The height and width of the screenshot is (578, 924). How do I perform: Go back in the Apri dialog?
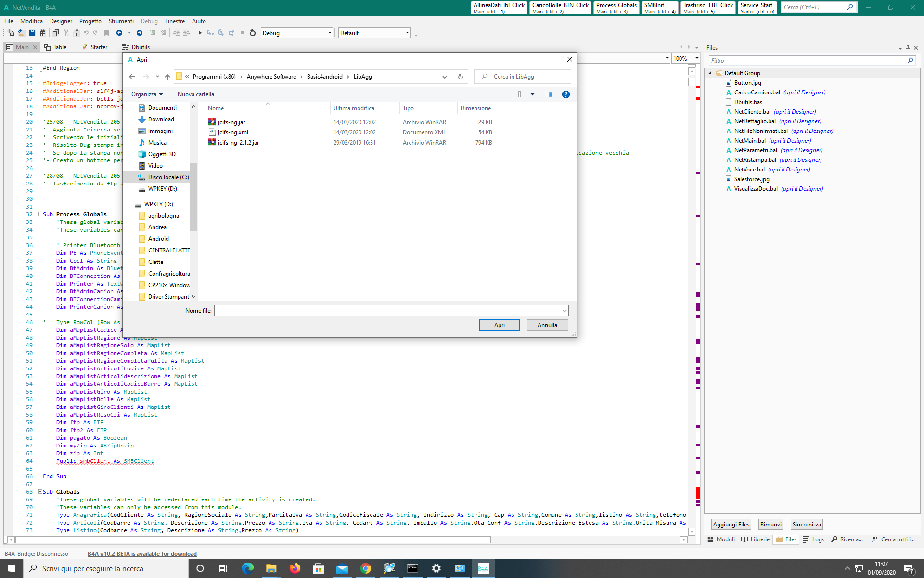(132, 77)
